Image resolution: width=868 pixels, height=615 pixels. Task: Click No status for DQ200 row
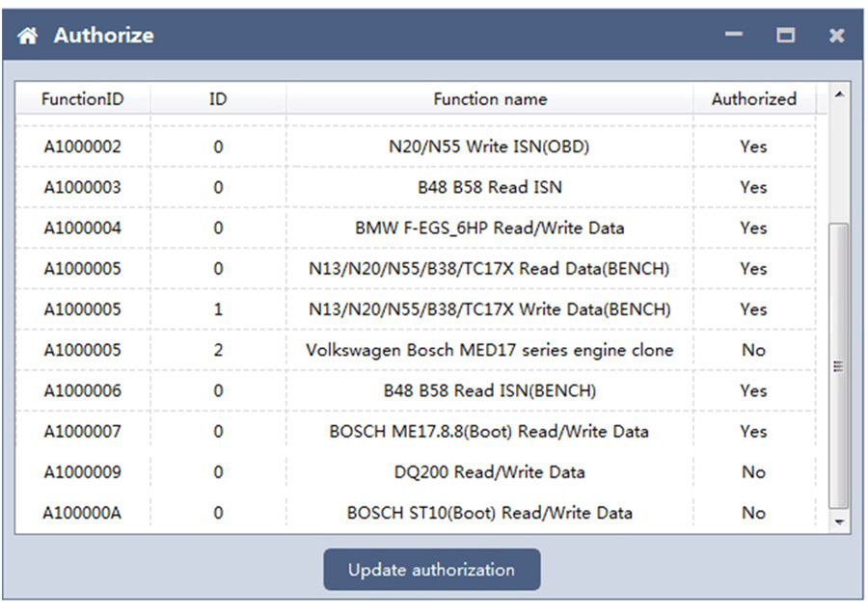(x=753, y=472)
